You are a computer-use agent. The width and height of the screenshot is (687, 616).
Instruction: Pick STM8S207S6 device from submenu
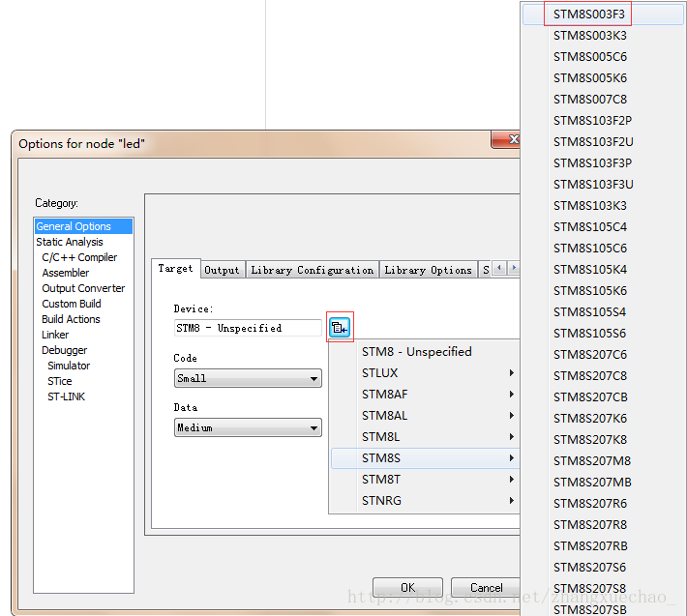pyautogui.click(x=603, y=568)
